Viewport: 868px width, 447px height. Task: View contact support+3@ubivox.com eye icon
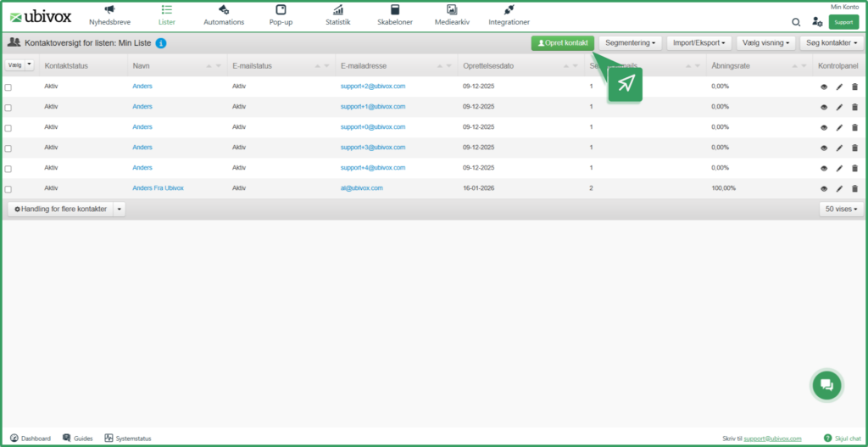click(824, 148)
